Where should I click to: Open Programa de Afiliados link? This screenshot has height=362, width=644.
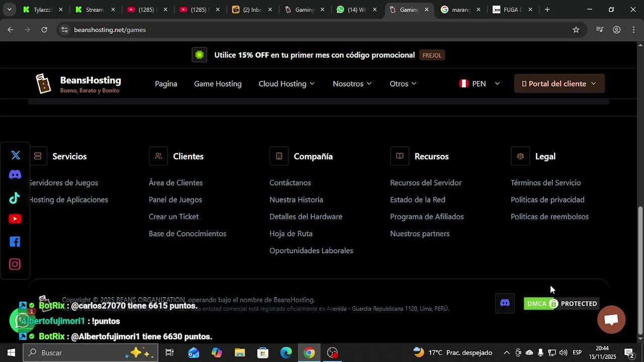pyautogui.click(x=427, y=217)
